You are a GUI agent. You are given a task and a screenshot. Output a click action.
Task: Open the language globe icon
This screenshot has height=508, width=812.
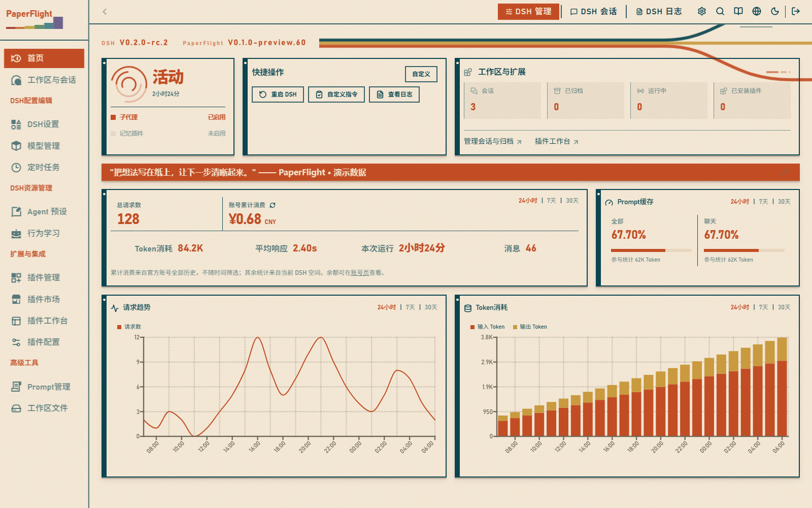point(757,11)
